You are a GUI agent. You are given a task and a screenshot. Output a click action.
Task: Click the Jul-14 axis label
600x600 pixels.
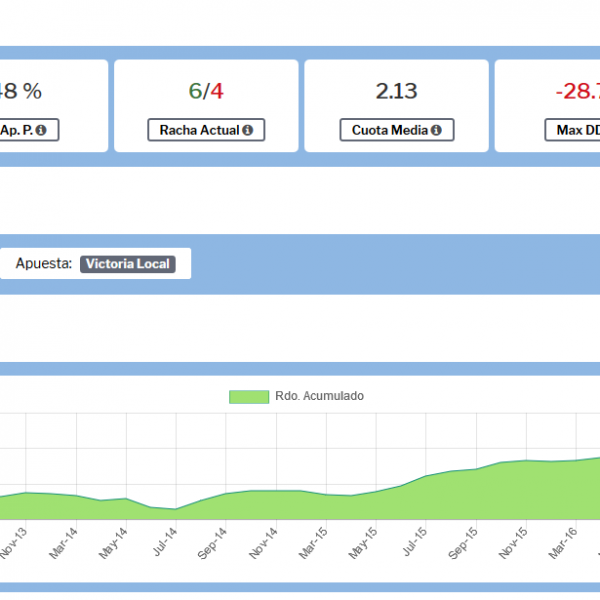coord(165,543)
